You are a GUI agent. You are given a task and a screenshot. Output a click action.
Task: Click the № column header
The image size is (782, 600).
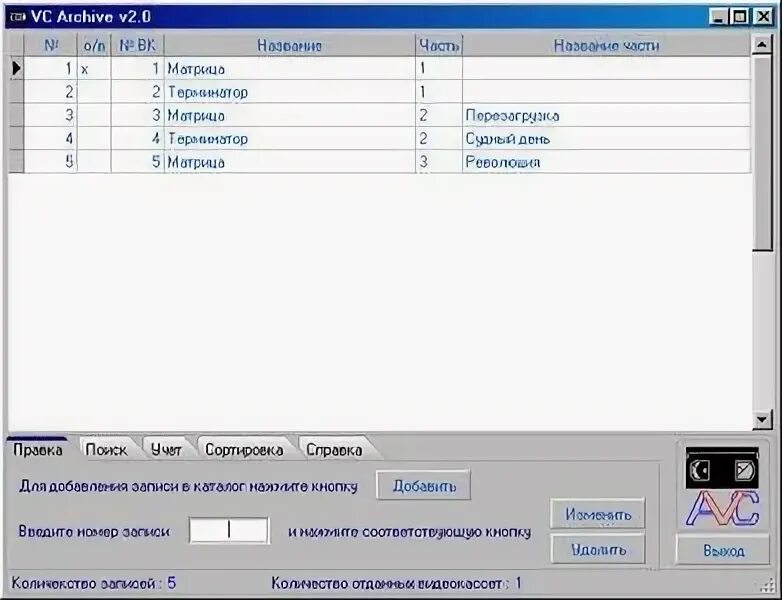50,45
